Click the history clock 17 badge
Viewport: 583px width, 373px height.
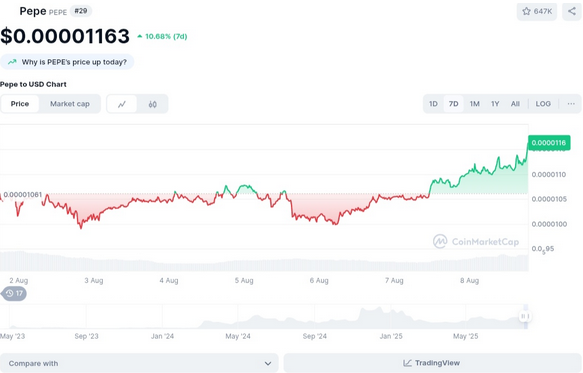click(x=14, y=293)
